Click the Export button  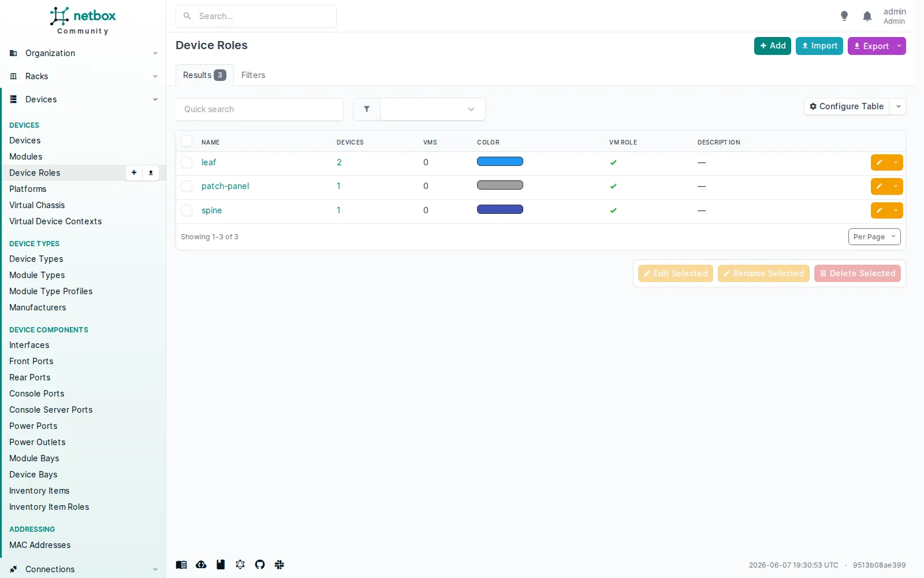[871, 46]
